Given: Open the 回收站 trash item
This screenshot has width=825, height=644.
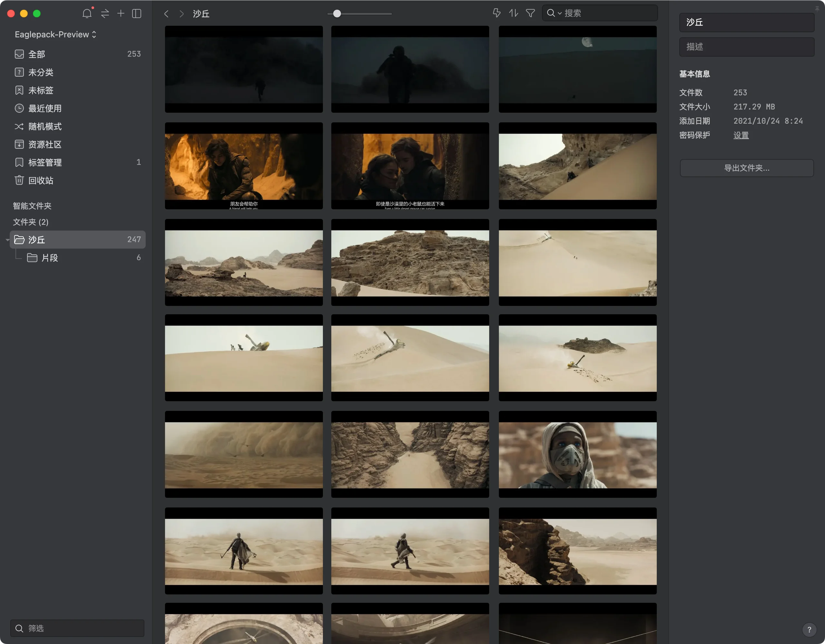Looking at the screenshot, I should coord(40,180).
